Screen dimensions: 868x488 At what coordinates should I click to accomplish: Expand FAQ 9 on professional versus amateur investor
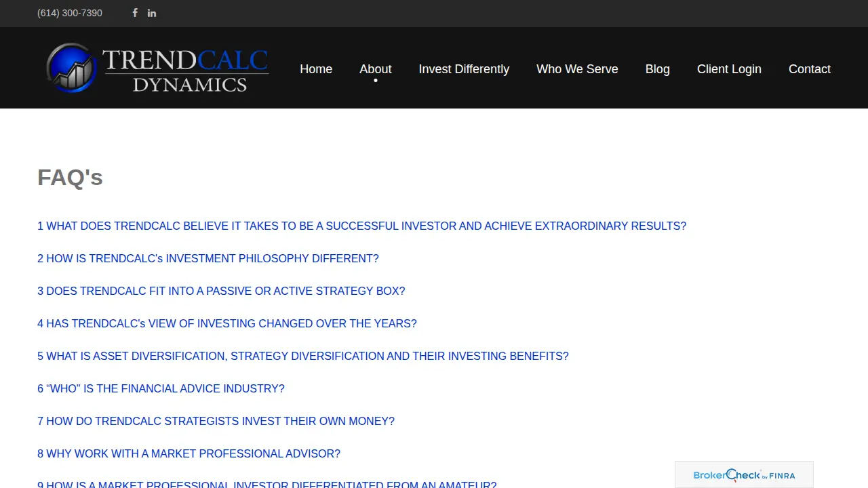pos(267,484)
